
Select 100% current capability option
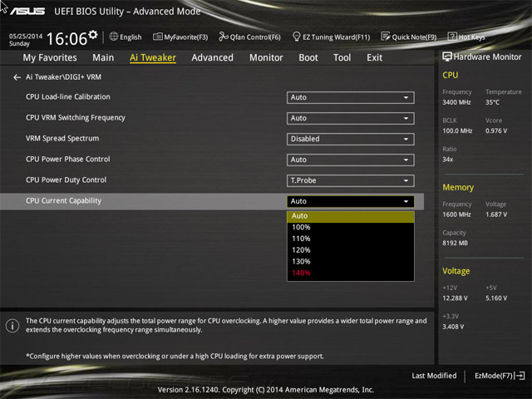tap(350, 227)
